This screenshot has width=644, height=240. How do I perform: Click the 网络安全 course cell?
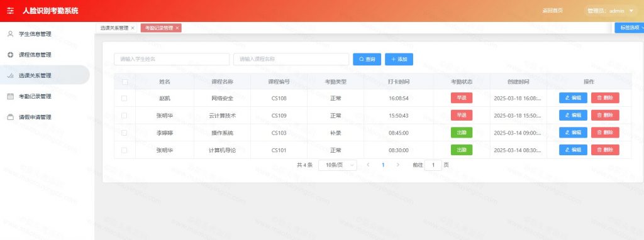[222, 99]
